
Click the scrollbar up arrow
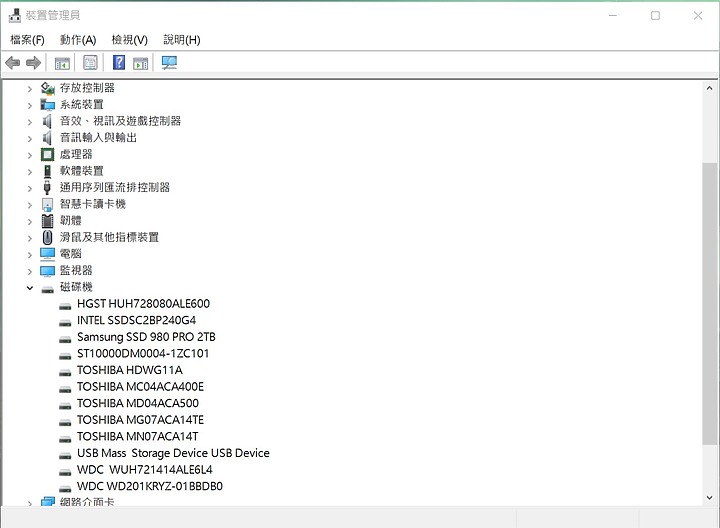click(709, 88)
